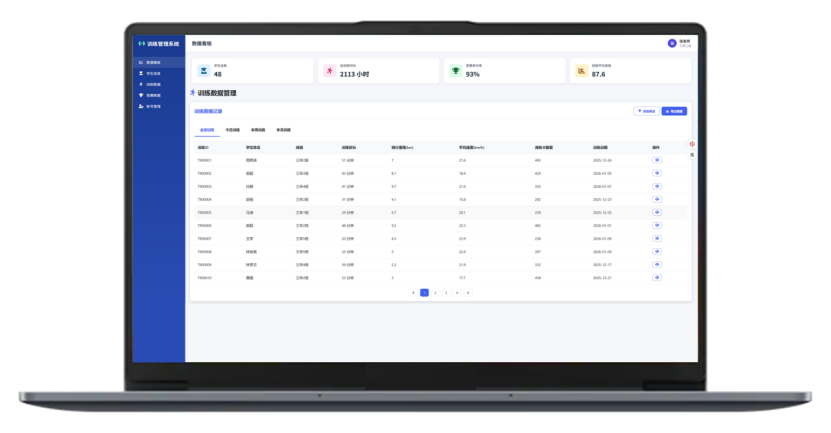
Task: Open the account management sidebar icon
Action: [141, 106]
